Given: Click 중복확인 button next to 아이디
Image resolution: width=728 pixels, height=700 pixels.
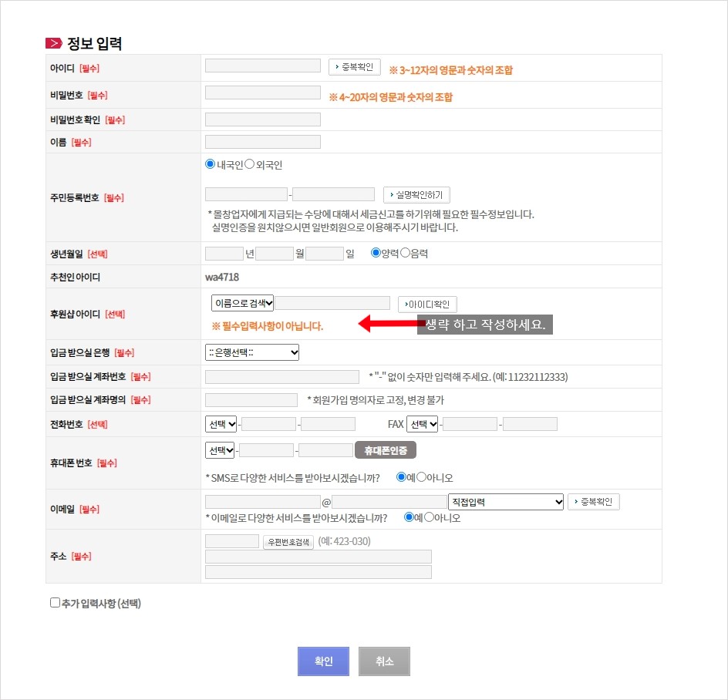Looking at the screenshot, I should pyautogui.click(x=355, y=67).
